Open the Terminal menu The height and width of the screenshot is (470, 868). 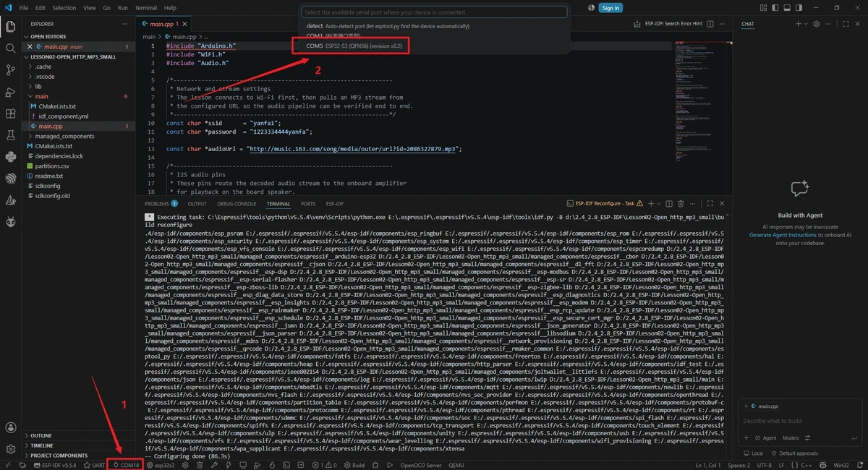tap(146, 8)
